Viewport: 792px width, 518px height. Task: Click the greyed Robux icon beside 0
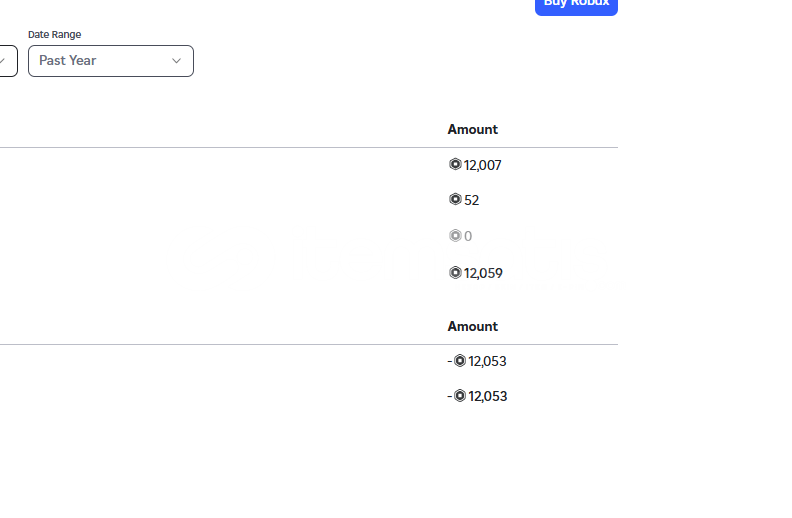coord(455,236)
